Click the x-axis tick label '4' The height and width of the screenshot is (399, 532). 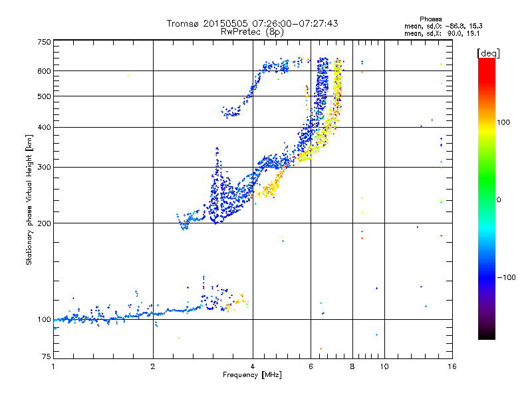click(x=253, y=366)
